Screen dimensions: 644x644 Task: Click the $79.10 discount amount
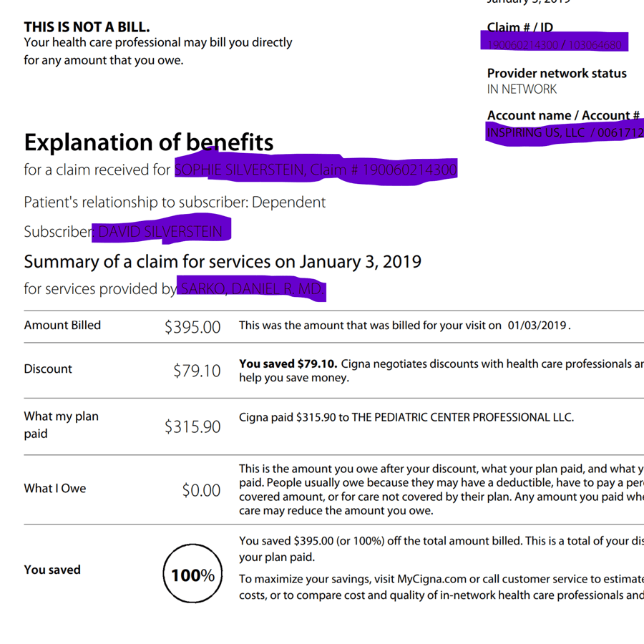[x=197, y=371]
